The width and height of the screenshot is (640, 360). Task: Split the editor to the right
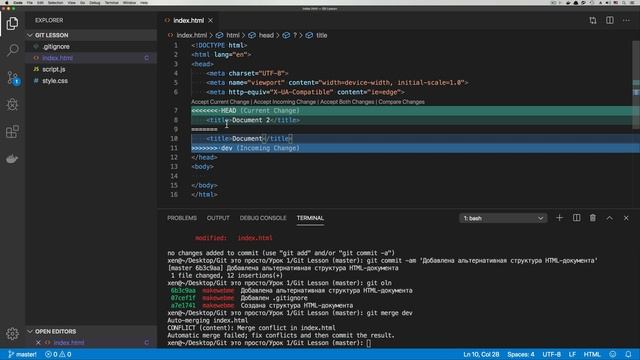pos(609,20)
